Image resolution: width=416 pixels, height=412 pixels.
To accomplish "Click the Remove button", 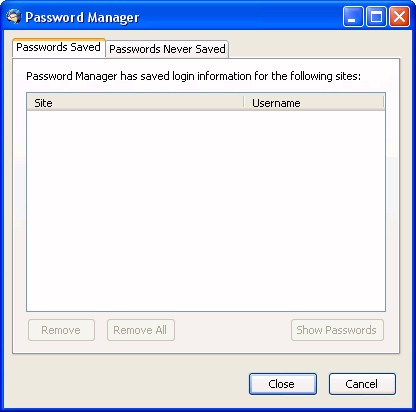I will coord(61,330).
